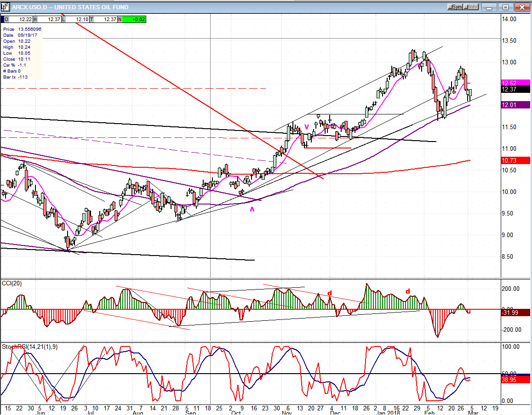Click the magenta '^' marker below price

[252, 210]
